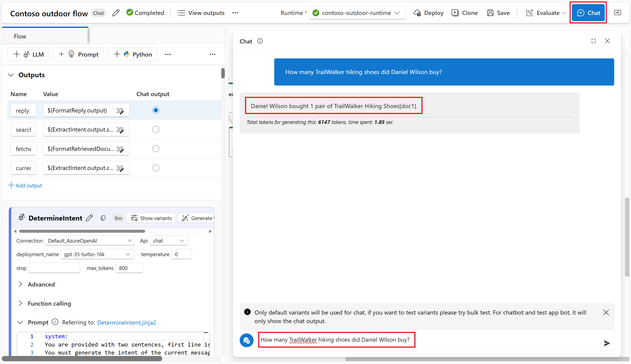Viewport: 631px width, 364px height.
Task: Click the max_tokens field
Action: pyautogui.click(x=129, y=268)
